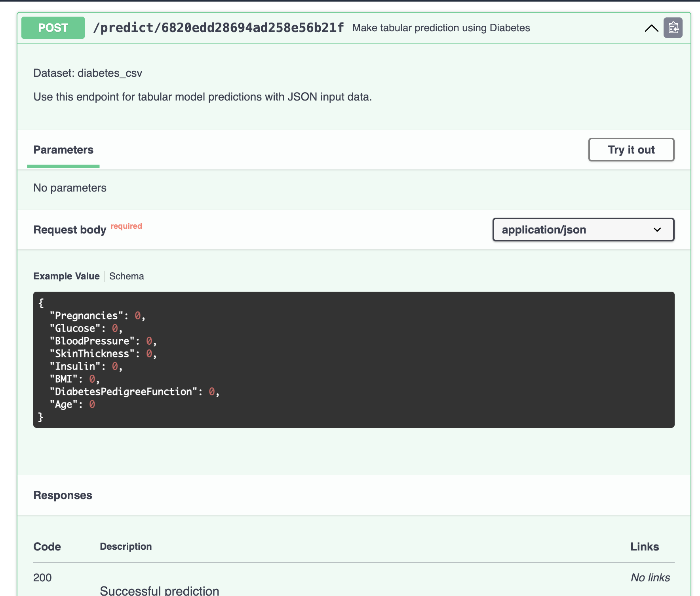Switch to the Schema tab
This screenshot has height=596, width=700.
pyautogui.click(x=126, y=276)
